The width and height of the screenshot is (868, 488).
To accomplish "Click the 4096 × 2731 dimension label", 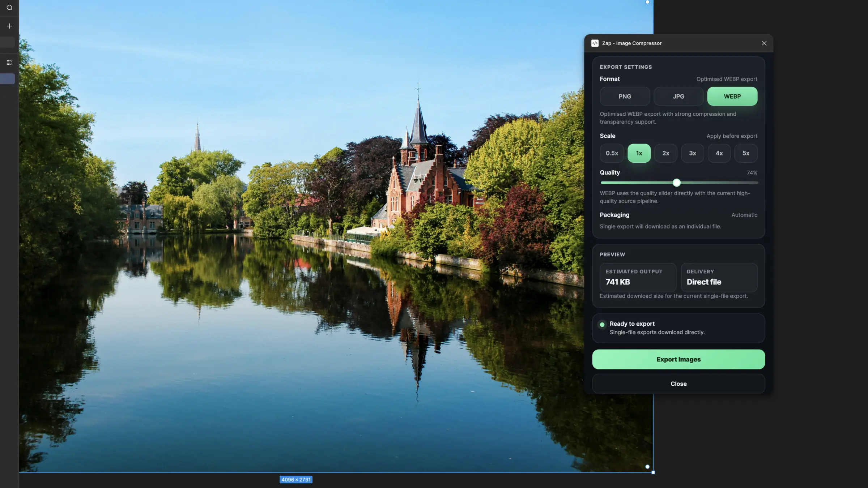I will tap(296, 480).
